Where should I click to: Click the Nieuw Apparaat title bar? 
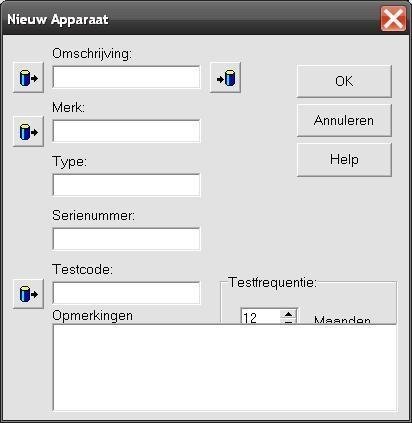tap(190, 19)
